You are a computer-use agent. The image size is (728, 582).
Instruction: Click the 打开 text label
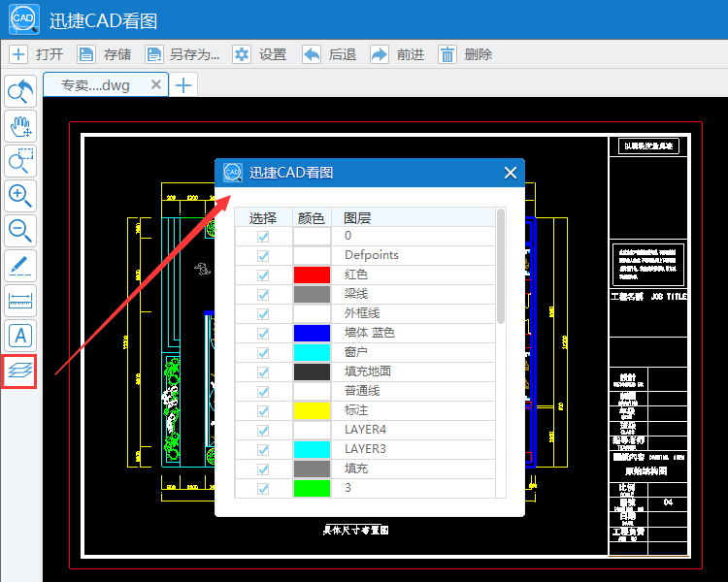point(50,54)
